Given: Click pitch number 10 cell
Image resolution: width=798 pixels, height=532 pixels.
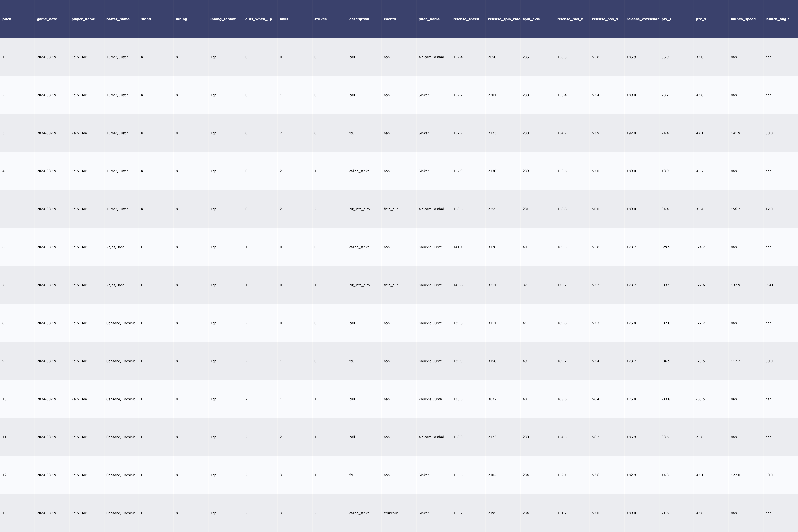Looking at the screenshot, I should coord(5,399).
